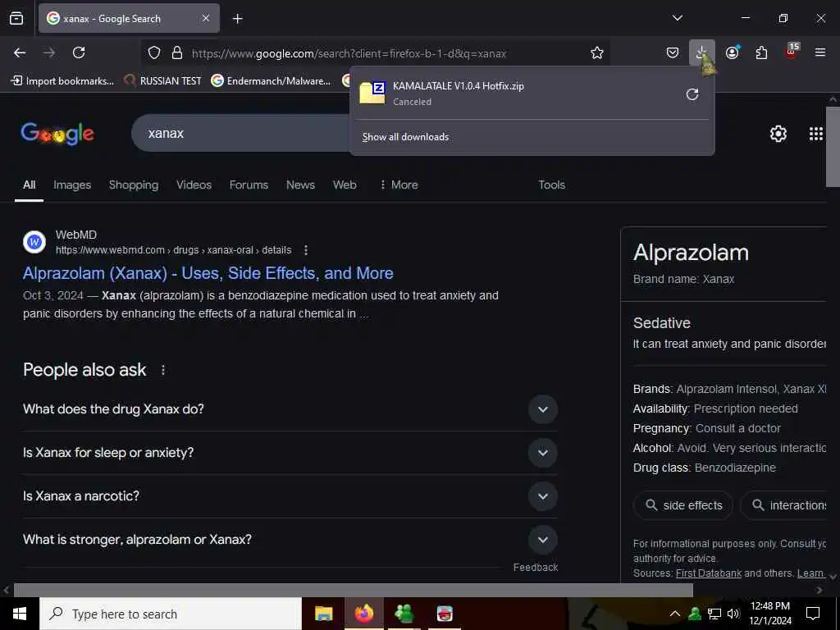
Task: Show hidden system tray icons
Action: pos(674,614)
